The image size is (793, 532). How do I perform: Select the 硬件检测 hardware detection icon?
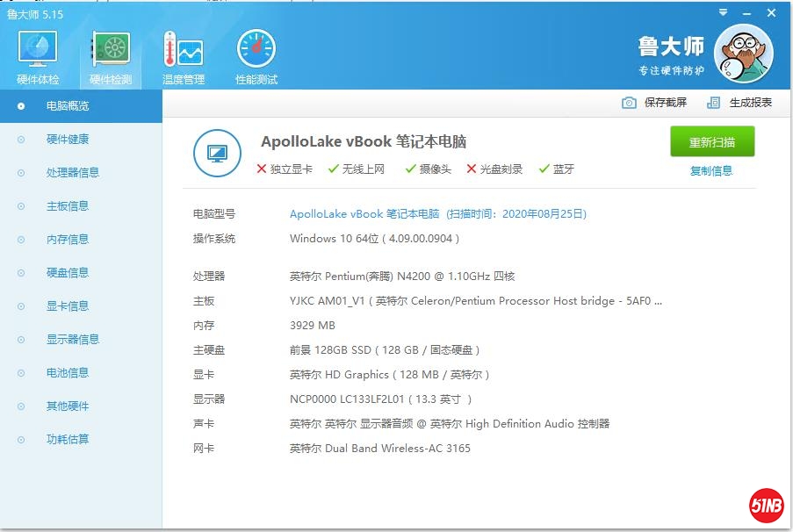[x=111, y=52]
